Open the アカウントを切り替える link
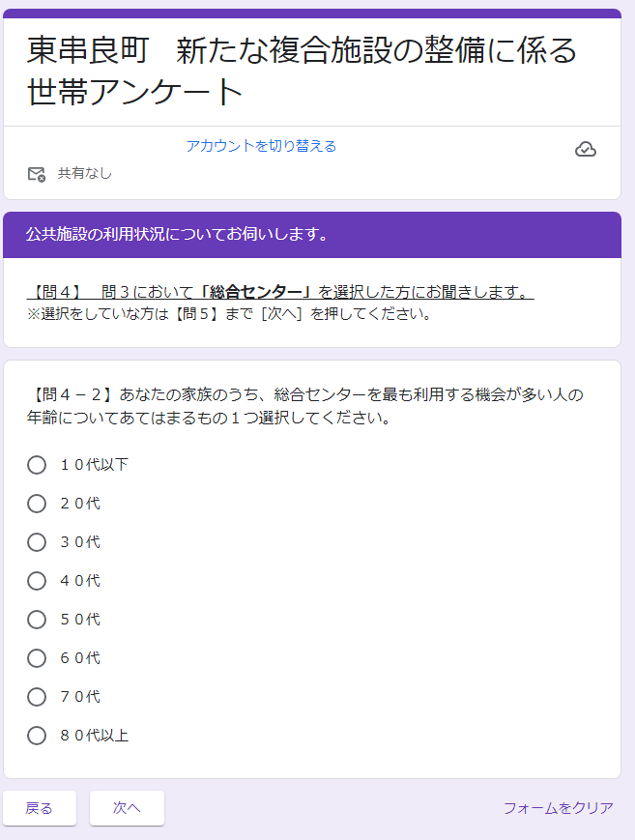 261,146
